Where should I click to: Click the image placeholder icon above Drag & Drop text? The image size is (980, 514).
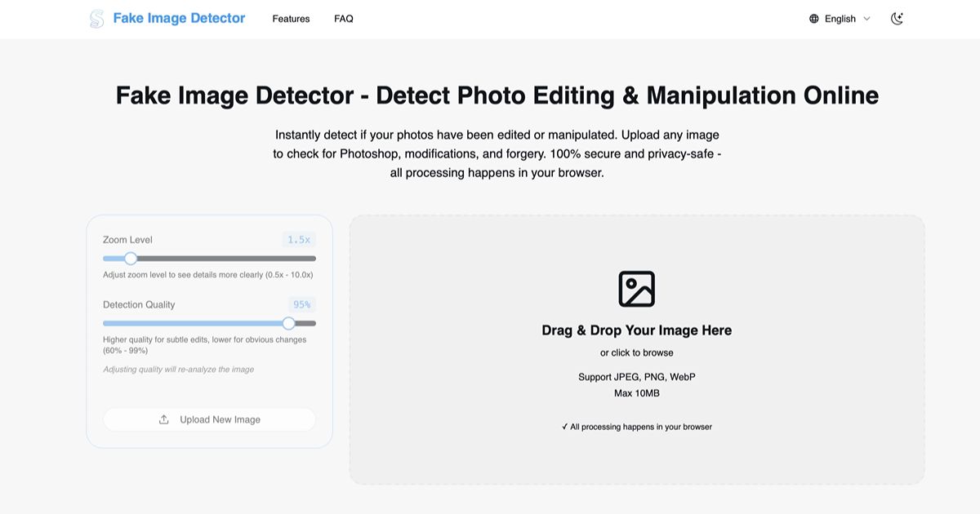pyautogui.click(x=637, y=288)
